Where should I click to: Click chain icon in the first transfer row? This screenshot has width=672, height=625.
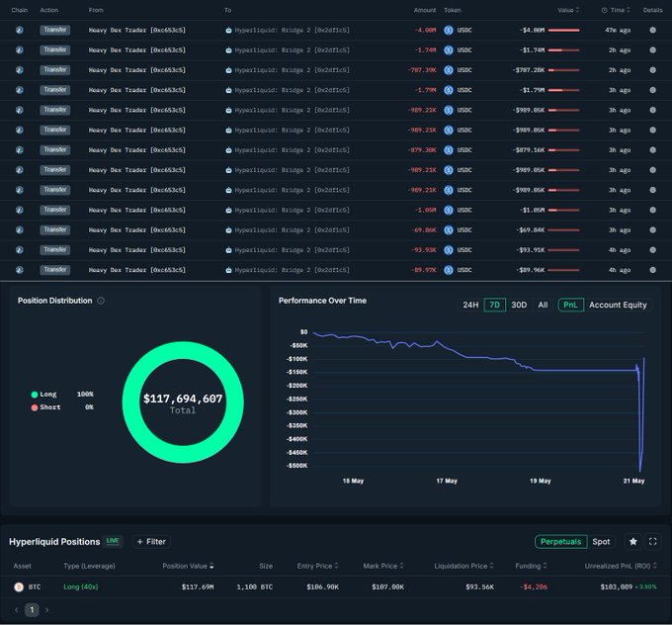19,30
